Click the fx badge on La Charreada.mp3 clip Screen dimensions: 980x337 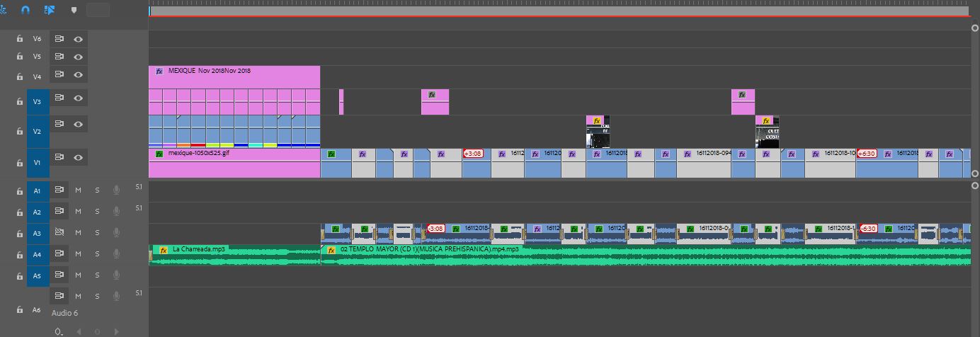pyautogui.click(x=163, y=250)
